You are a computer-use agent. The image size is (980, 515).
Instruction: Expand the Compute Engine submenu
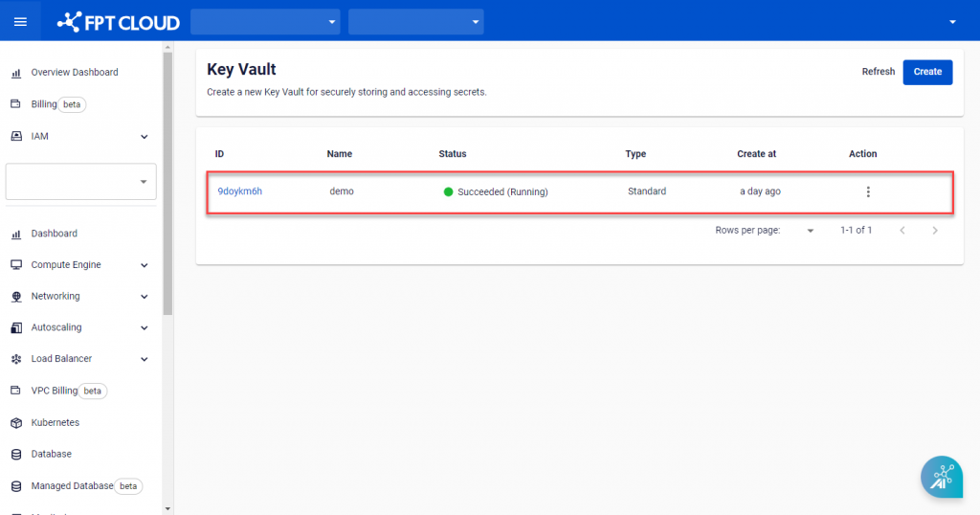145,265
